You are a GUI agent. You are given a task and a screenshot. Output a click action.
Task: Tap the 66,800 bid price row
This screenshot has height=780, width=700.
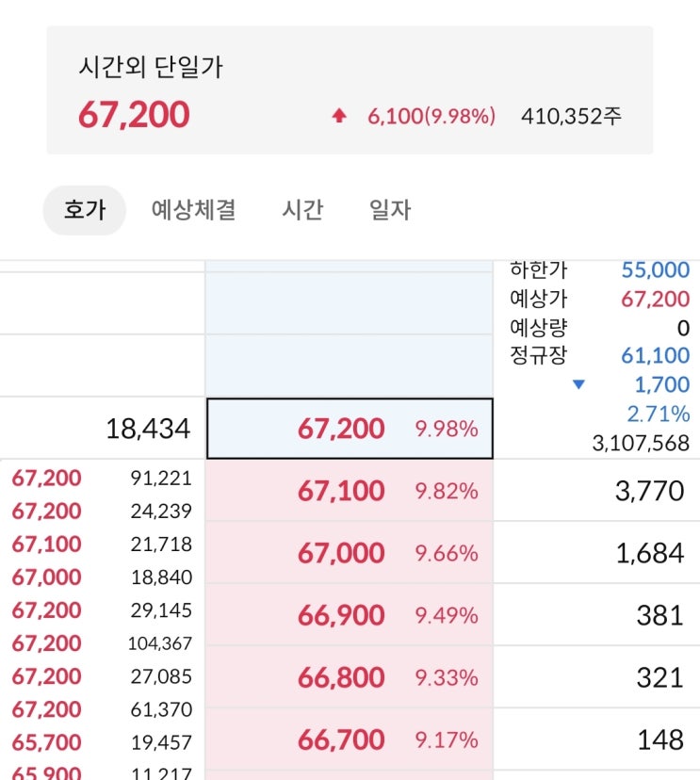coord(350,677)
